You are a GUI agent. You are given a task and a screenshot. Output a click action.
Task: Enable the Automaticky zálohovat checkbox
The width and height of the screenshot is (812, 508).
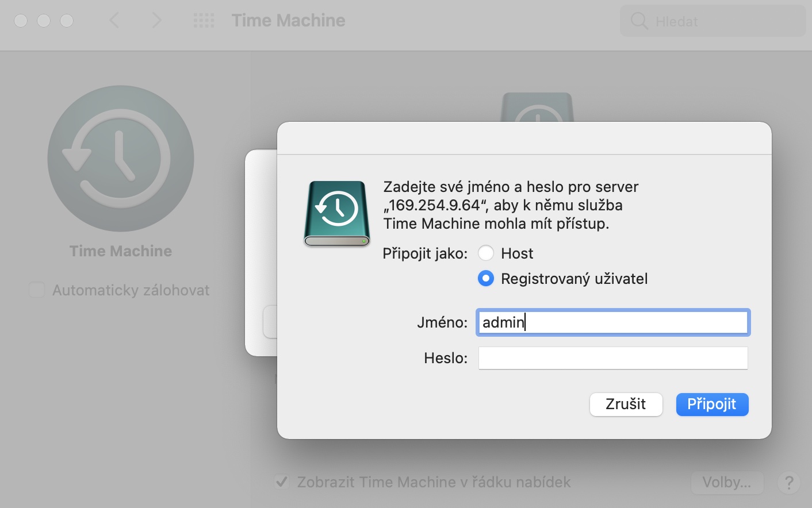(x=37, y=290)
